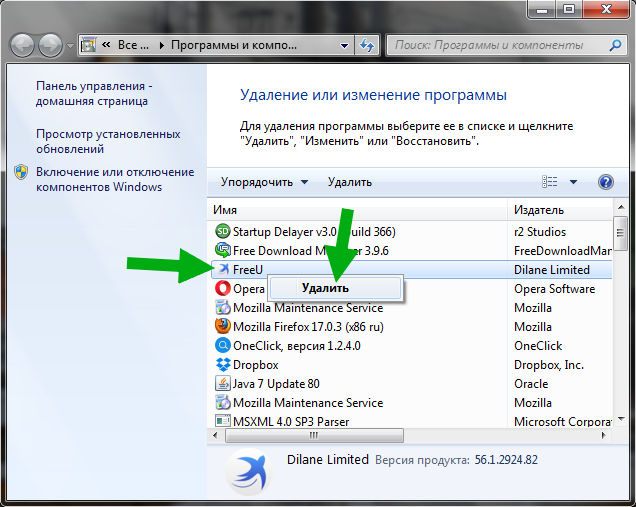Click the shield icon beside Windows components
This screenshot has width=636, height=507.
point(21,172)
